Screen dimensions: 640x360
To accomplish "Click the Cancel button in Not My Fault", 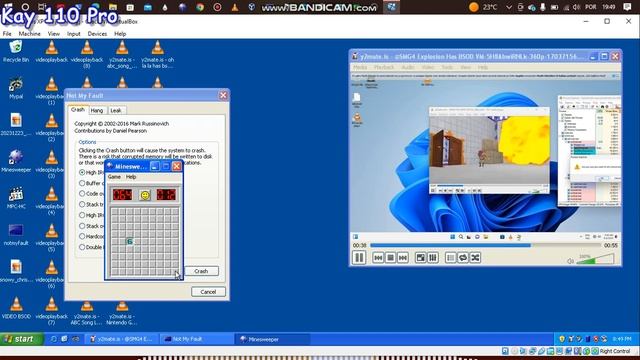I will (x=208, y=292).
